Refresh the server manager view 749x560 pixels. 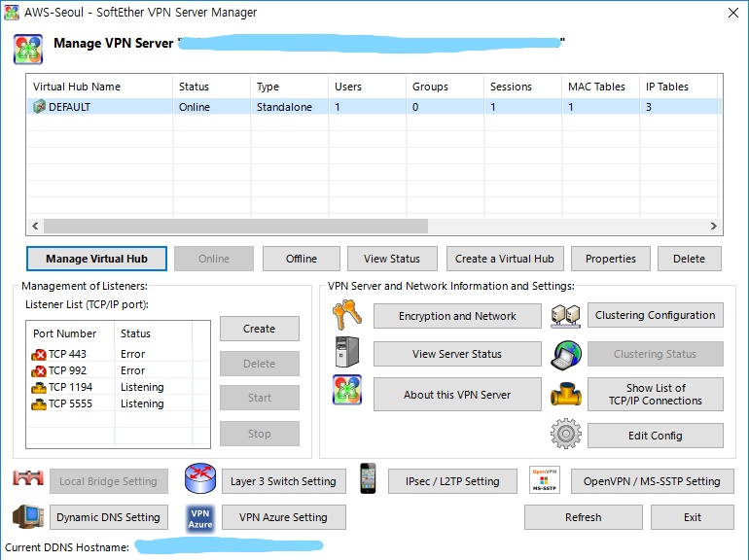pos(583,517)
